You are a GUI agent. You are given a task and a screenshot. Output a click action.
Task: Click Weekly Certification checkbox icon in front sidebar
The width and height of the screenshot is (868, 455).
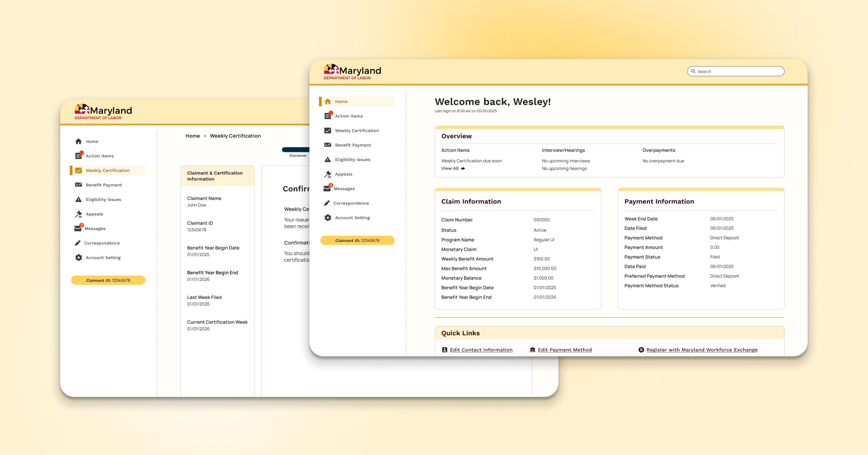[328, 131]
